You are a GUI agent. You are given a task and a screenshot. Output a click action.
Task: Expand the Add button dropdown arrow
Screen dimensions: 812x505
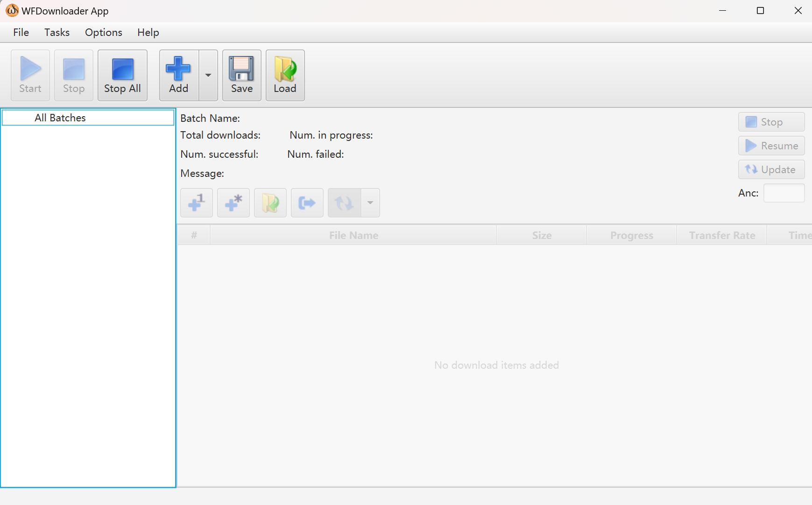click(208, 75)
